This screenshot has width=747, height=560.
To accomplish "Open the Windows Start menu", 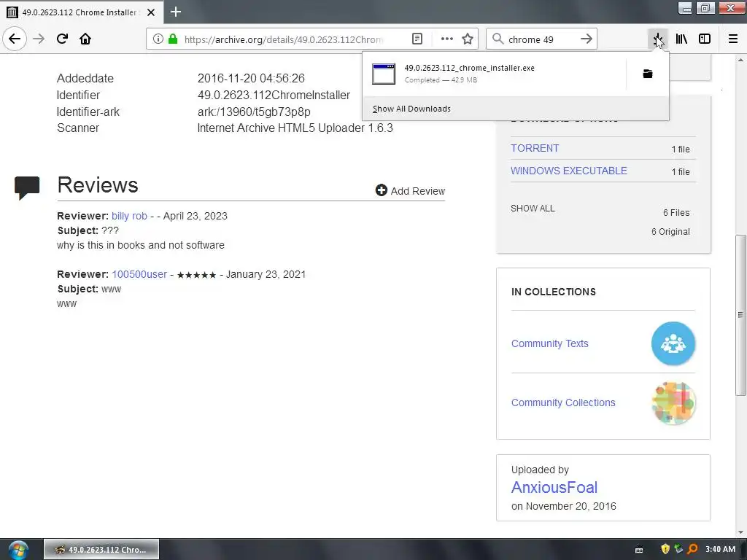I will click(18, 550).
